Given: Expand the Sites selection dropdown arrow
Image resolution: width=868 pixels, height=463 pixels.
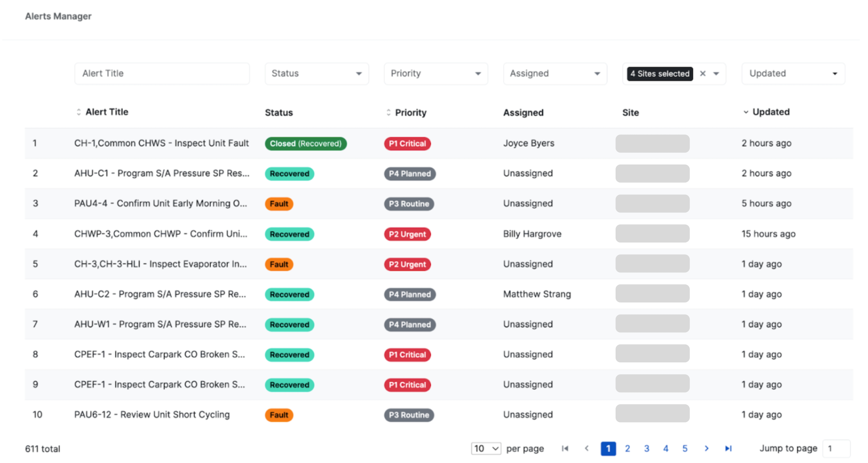Looking at the screenshot, I should (716, 73).
